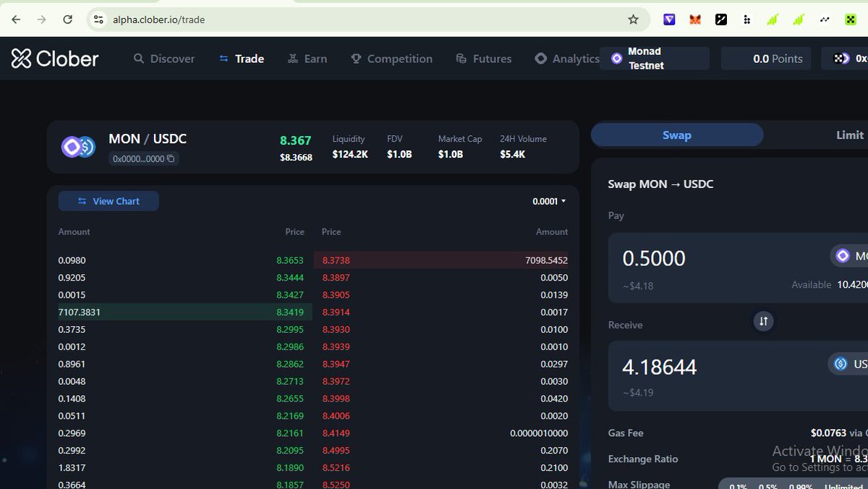This screenshot has height=489, width=868.
Task: Select bid price 8.2995
Action: [289, 329]
